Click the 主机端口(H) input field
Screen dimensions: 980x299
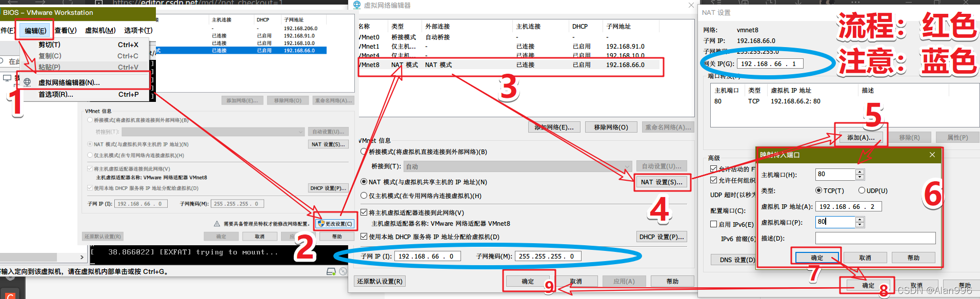point(835,174)
